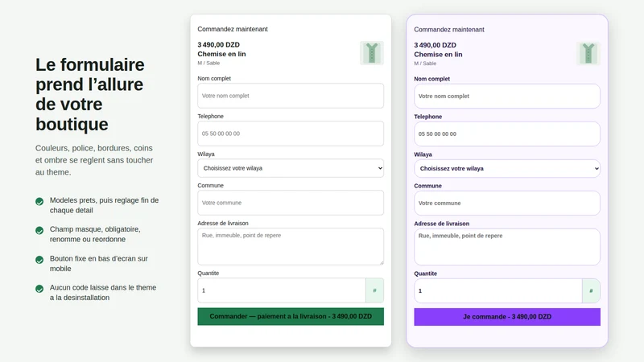Click Commandez maintenant title in white form
Viewport: 644px width, 362px height.
pos(233,29)
